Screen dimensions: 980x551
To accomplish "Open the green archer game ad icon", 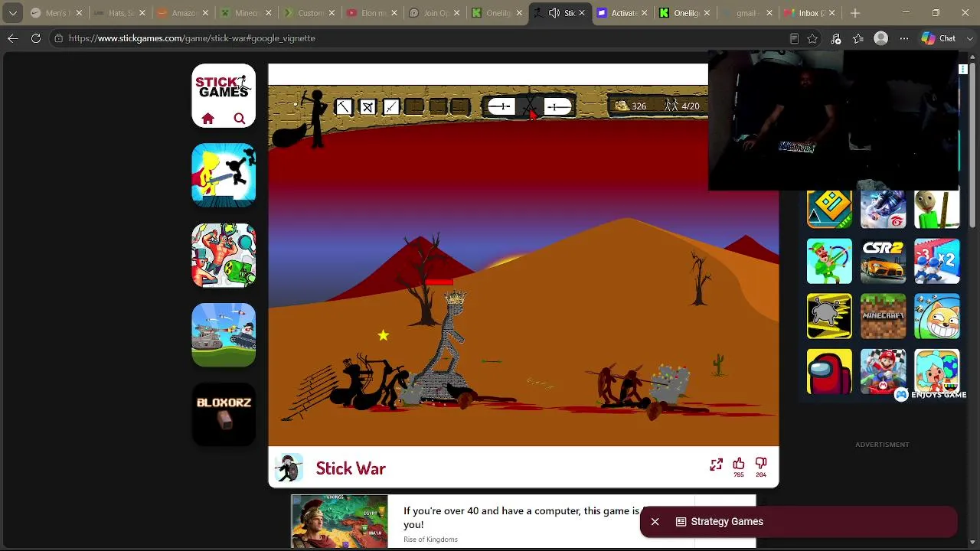I will pos(829,261).
